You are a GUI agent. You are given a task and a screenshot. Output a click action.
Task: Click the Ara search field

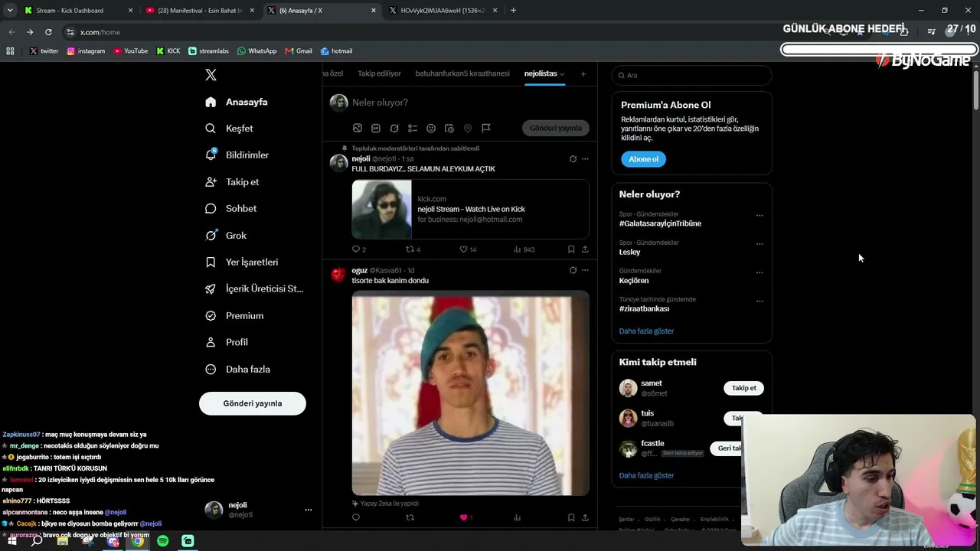pyautogui.click(x=692, y=75)
